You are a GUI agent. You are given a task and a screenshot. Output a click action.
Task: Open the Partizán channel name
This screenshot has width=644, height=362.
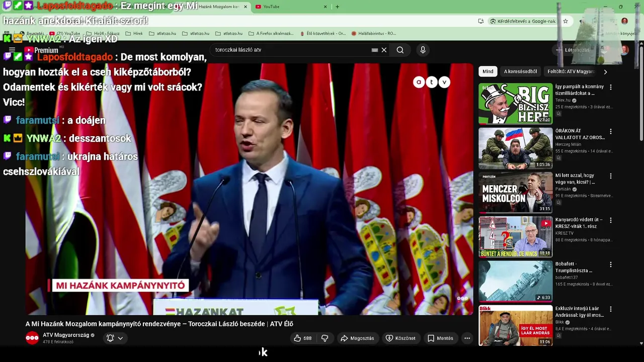[563, 189]
